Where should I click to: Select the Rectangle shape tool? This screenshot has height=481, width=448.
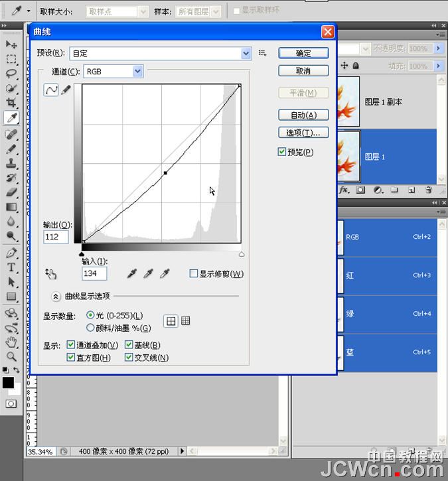point(11,297)
